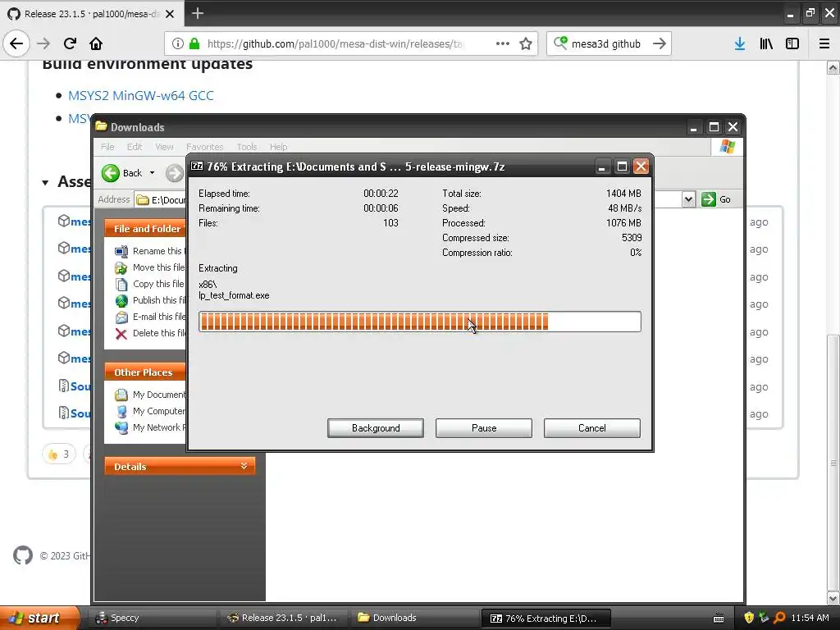Open the File menu in Downloads
This screenshot has height=630, width=840.
click(x=107, y=147)
